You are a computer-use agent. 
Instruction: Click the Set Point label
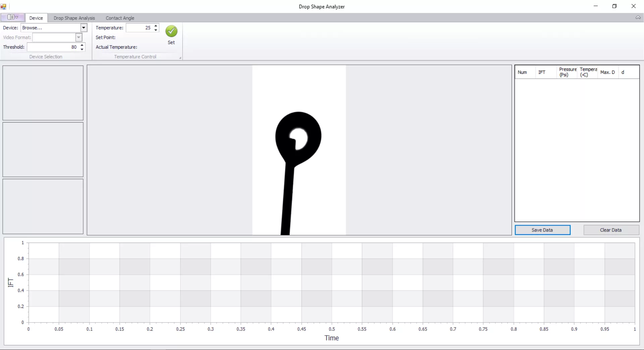(105, 37)
